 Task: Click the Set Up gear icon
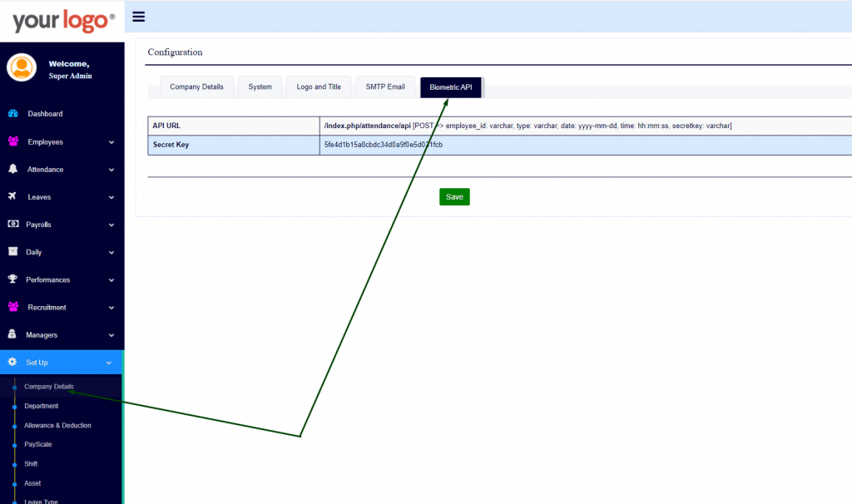(12, 362)
